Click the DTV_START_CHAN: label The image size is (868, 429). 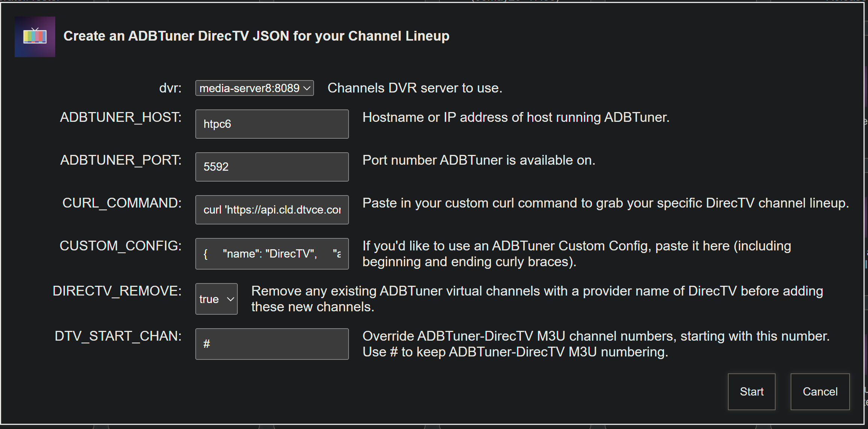(118, 336)
